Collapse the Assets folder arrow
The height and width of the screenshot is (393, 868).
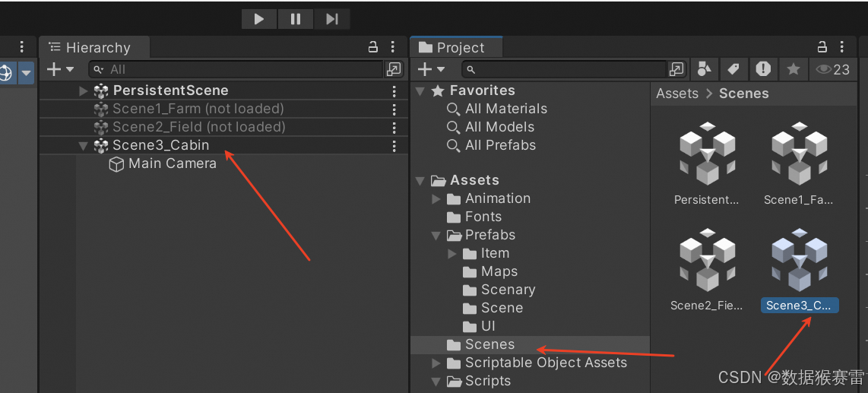pos(421,180)
